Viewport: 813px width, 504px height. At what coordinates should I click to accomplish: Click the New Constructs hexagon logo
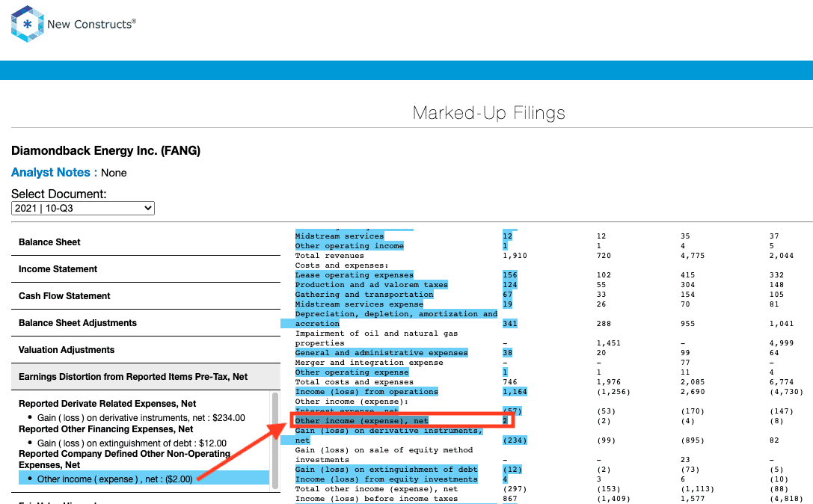tap(28, 24)
